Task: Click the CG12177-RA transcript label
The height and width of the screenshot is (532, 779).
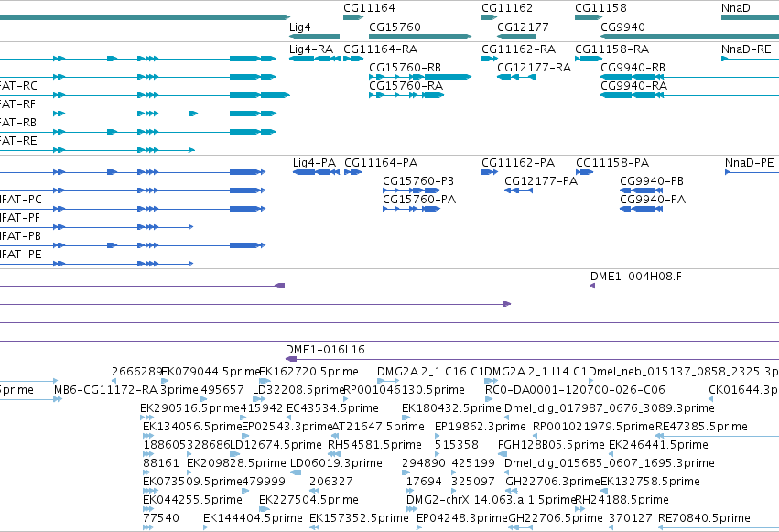Action: (x=534, y=68)
